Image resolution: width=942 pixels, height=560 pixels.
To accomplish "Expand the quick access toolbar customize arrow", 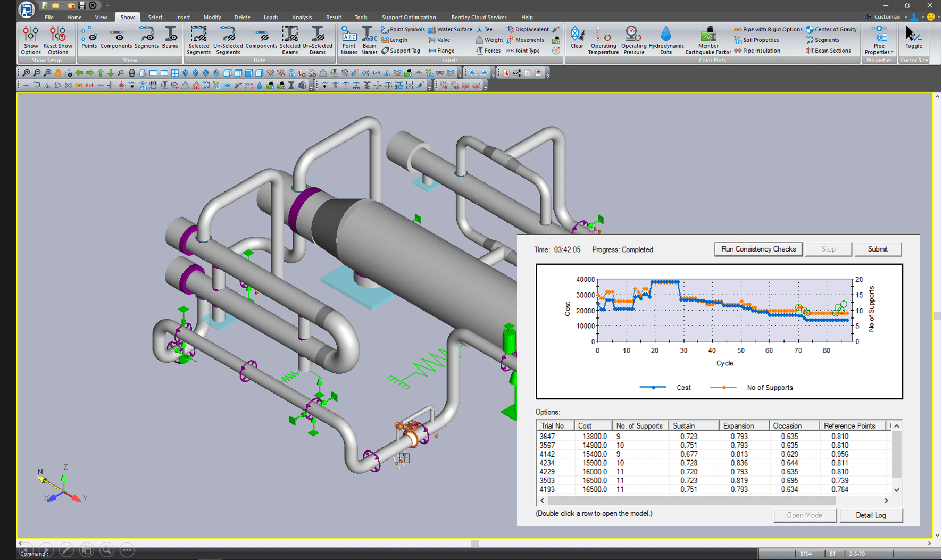I will point(107,5).
